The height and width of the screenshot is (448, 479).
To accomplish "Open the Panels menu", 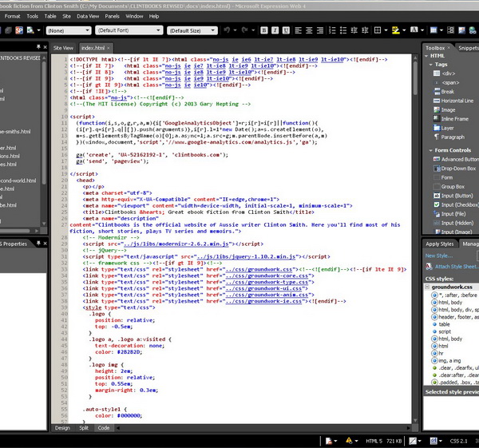I will coord(112,16).
